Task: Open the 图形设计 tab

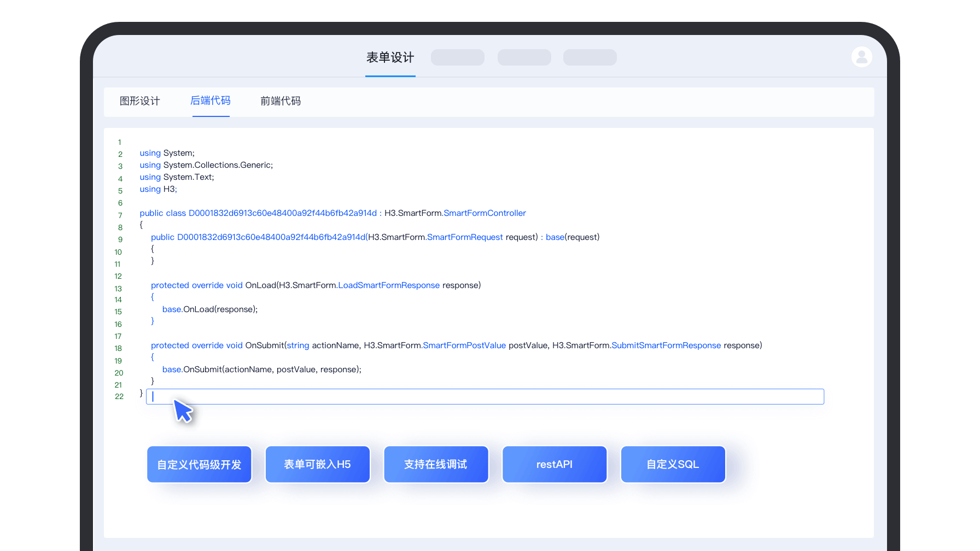Action: (x=140, y=101)
